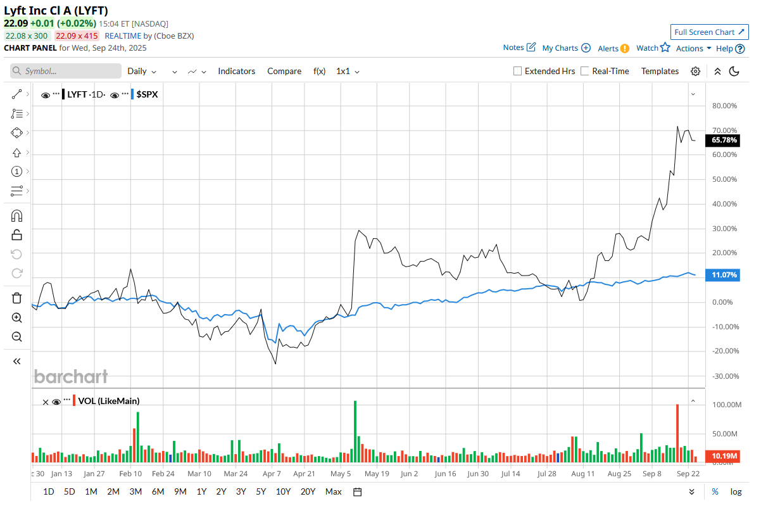This screenshot has width=761, height=532.
Task: Hide the VOL indicator
Action: click(x=56, y=402)
